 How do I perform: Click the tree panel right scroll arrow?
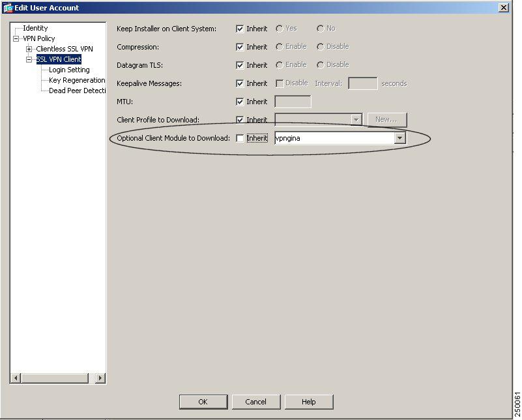[100, 378]
